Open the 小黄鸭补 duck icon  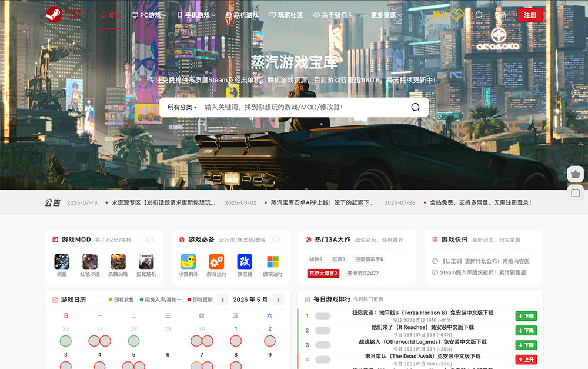click(188, 262)
